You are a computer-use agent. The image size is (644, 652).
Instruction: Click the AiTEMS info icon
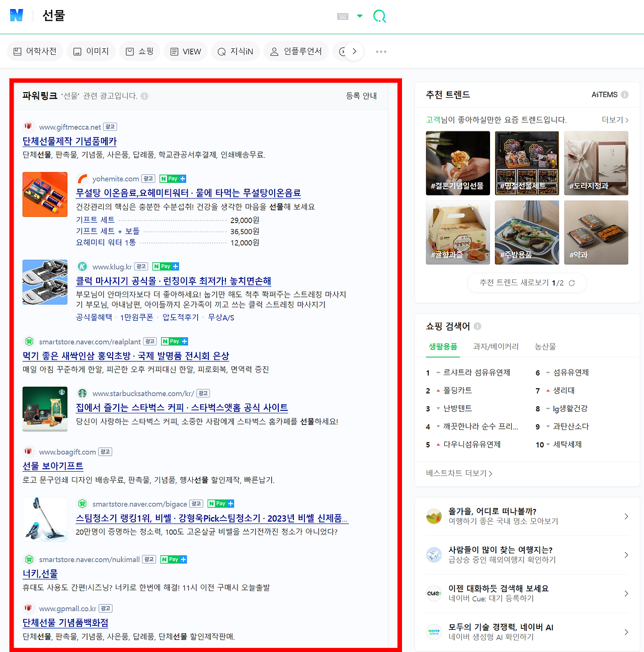click(625, 95)
